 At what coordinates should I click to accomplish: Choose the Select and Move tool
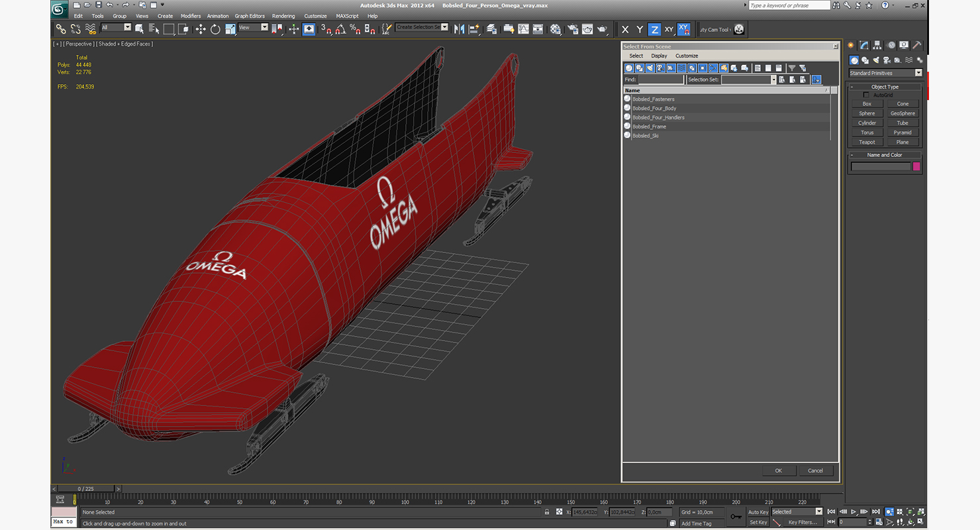coord(201,29)
